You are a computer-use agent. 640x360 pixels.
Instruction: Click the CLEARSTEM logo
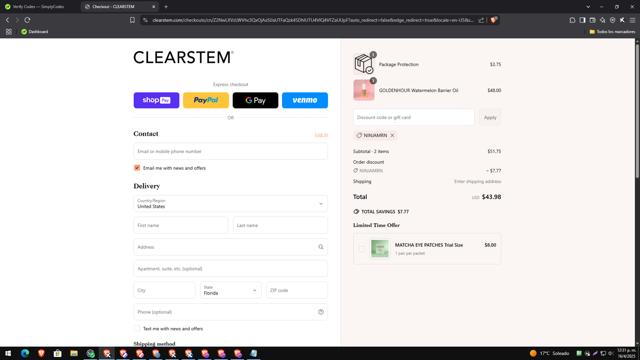(183, 58)
